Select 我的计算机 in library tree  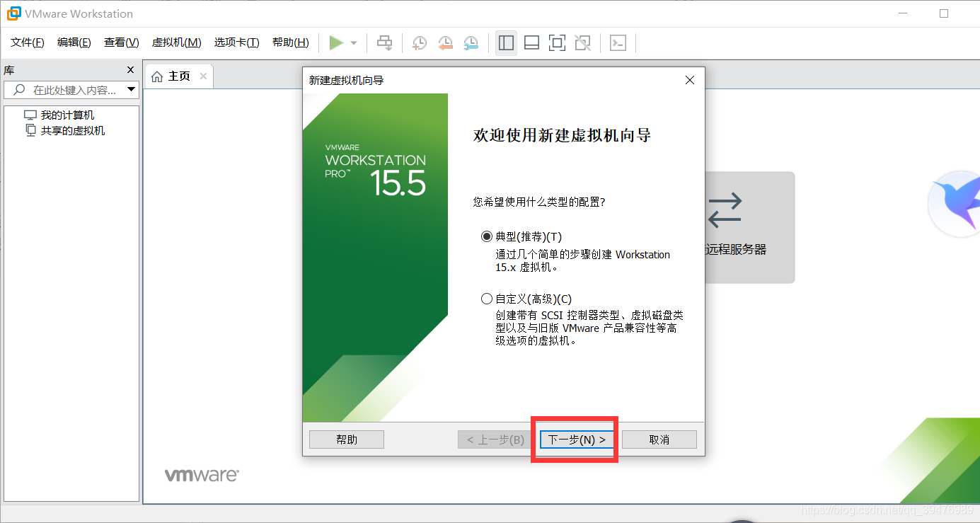[x=67, y=115]
